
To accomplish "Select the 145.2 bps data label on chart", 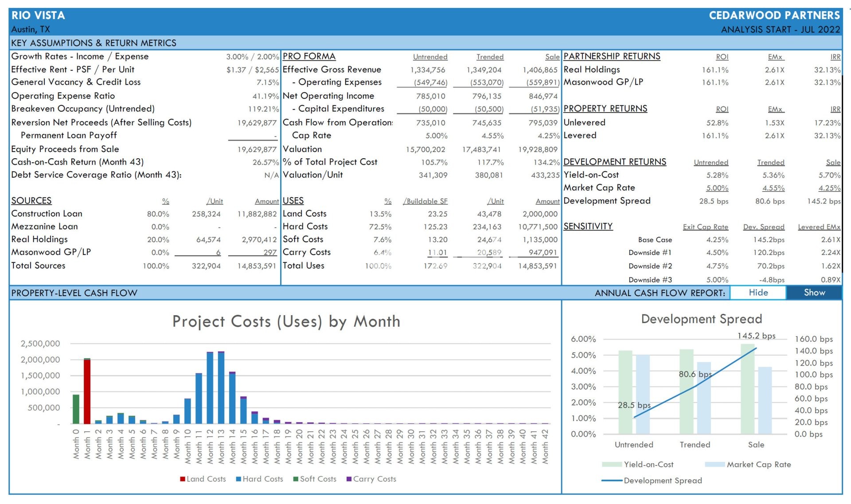I will coord(756,336).
